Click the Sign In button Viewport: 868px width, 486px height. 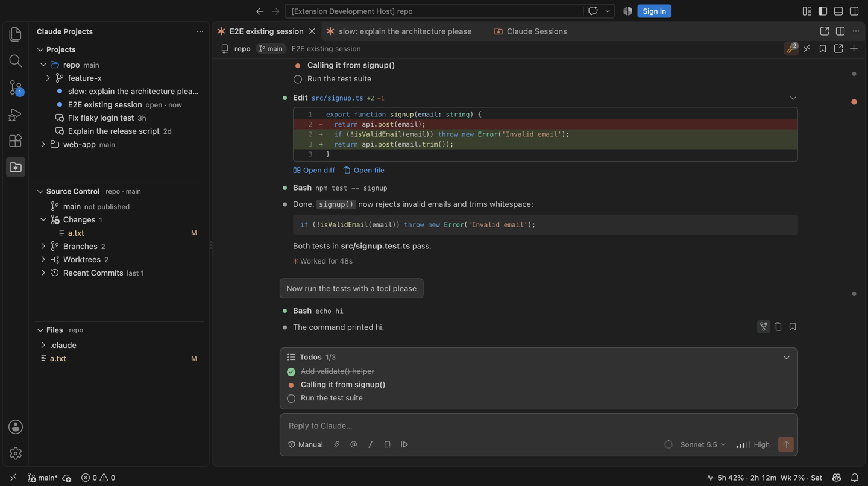pyautogui.click(x=654, y=11)
